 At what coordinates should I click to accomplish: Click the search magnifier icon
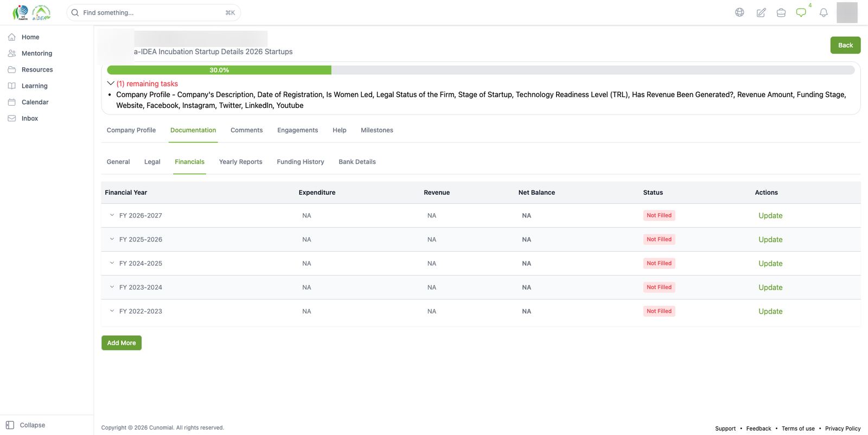[75, 12]
